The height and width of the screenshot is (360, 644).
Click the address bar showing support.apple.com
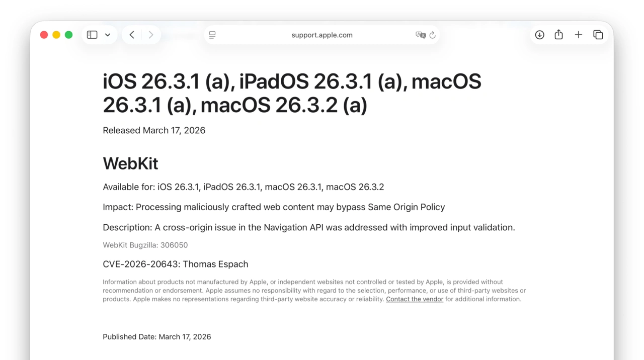click(322, 35)
